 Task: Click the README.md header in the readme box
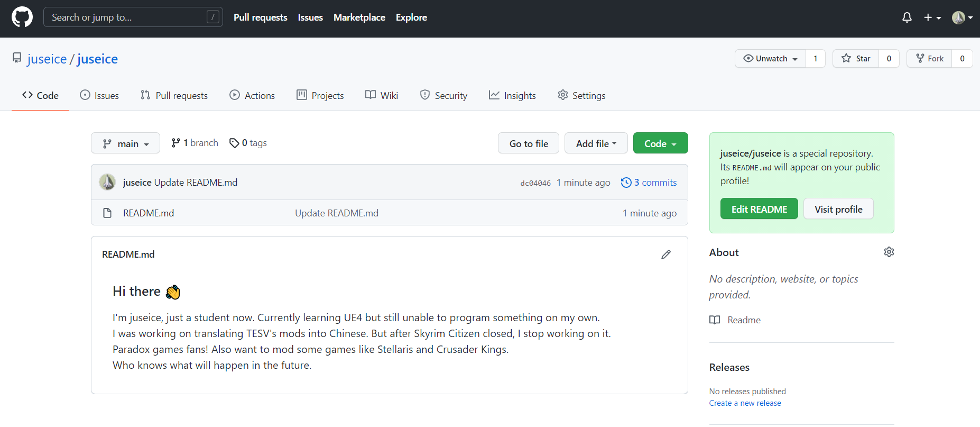pyautogui.click(x=128, y=255)
